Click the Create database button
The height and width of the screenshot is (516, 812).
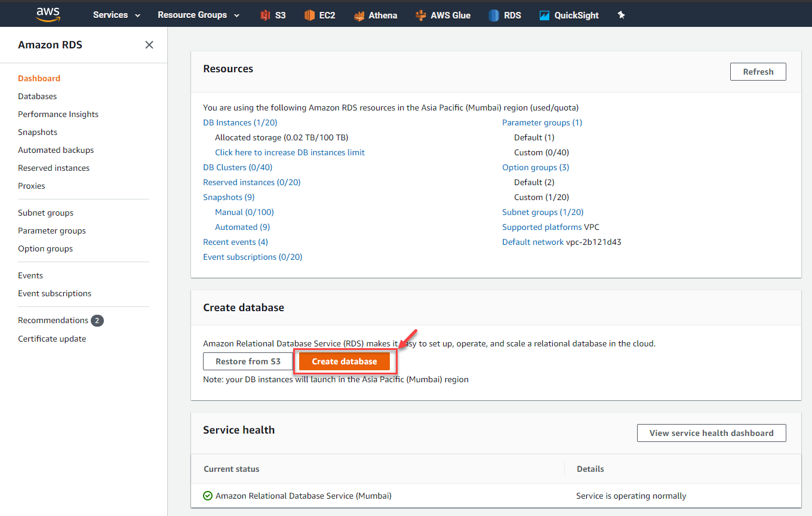tap(345, 361)
